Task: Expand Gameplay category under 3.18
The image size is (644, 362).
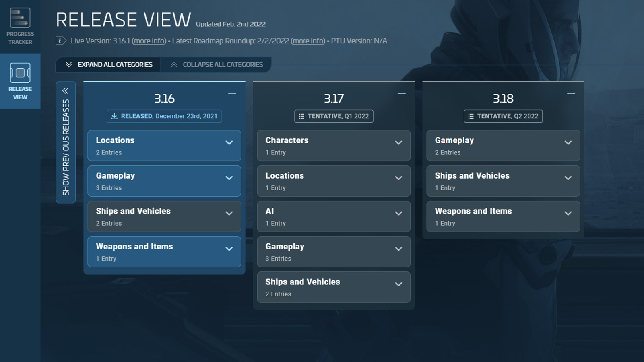Action: [x=568, y=143]
